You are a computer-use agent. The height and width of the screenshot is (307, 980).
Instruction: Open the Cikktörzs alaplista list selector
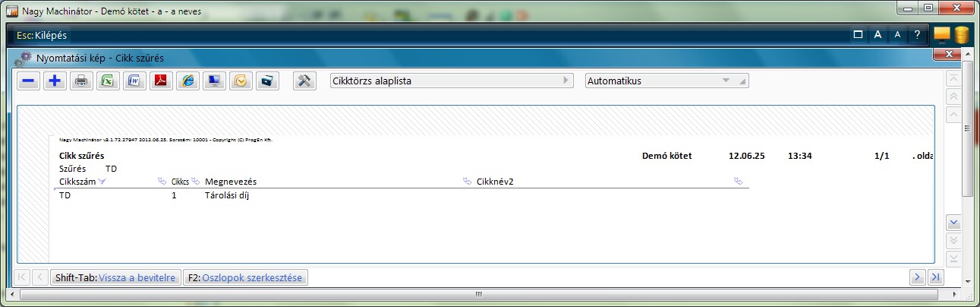tap(452, 81)
